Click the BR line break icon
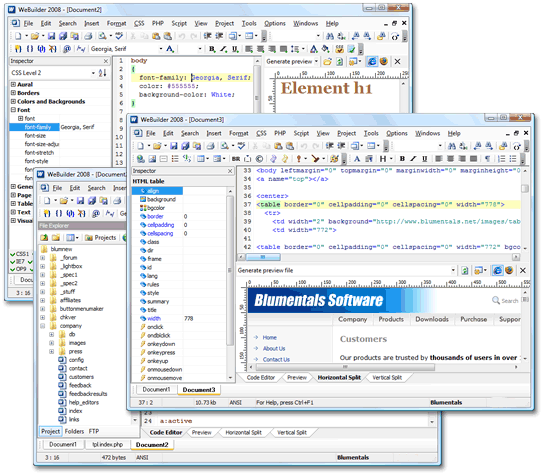542x474 pixels. [236, 159]
